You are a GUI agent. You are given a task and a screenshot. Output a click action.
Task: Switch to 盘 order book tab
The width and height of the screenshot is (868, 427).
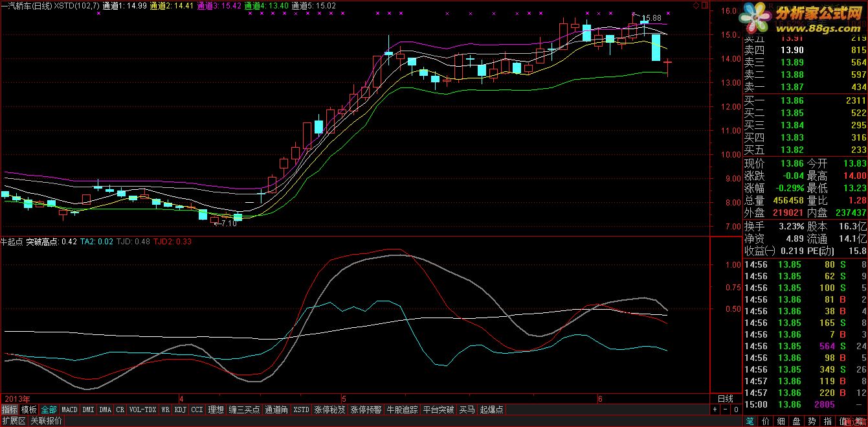(x=796, y=421)
